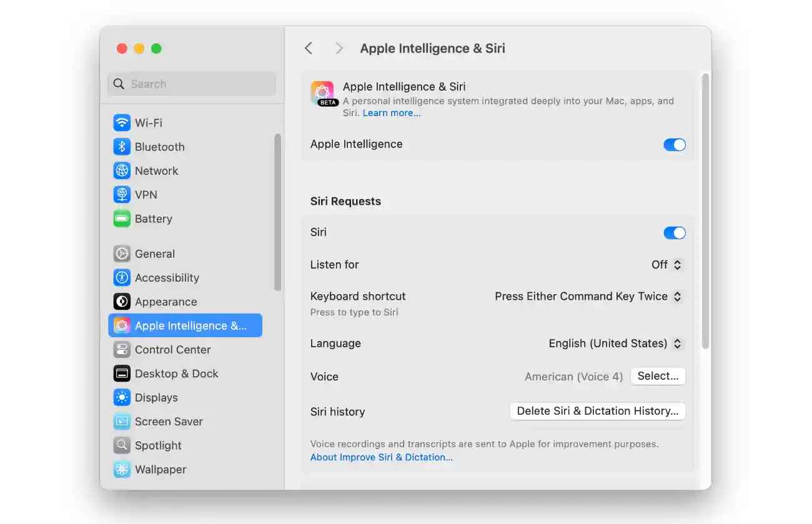Go forward with the right chevron
The height and width of the screenshot is (524, 812).
coord(339,48)
